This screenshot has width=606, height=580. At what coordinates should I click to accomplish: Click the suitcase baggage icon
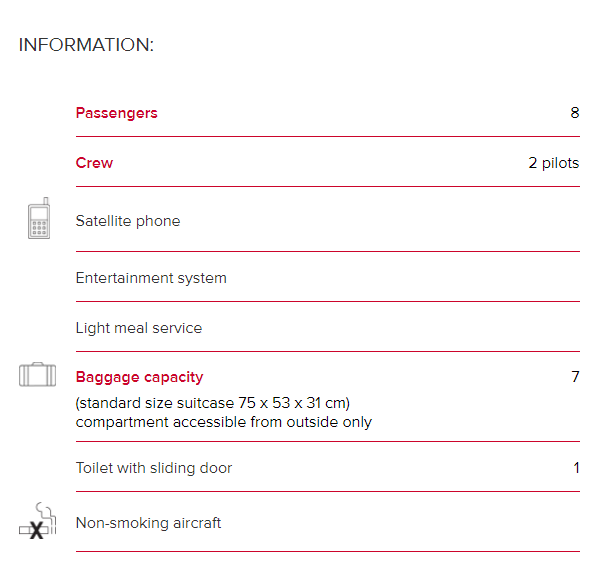point(37,374)
